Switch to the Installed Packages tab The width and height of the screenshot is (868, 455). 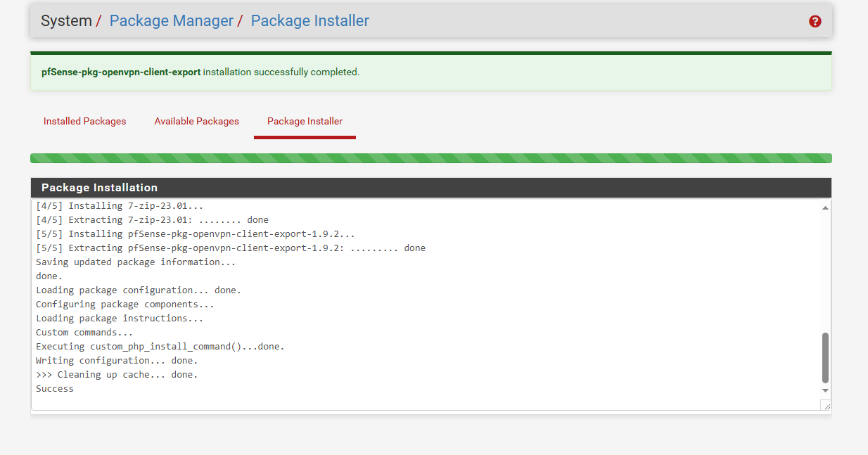85,121
